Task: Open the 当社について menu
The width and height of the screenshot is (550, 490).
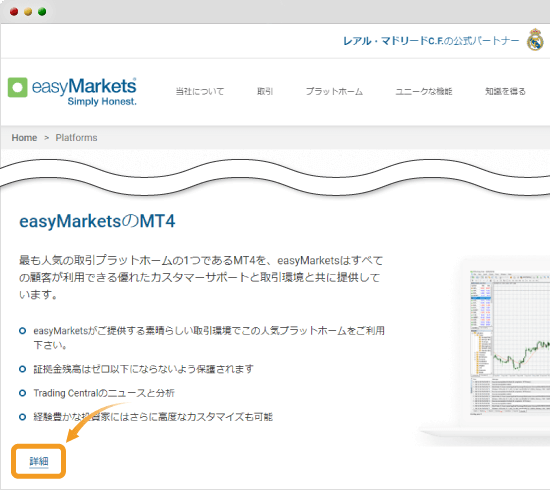Action: pyautogui.click(x=200, y=92)
